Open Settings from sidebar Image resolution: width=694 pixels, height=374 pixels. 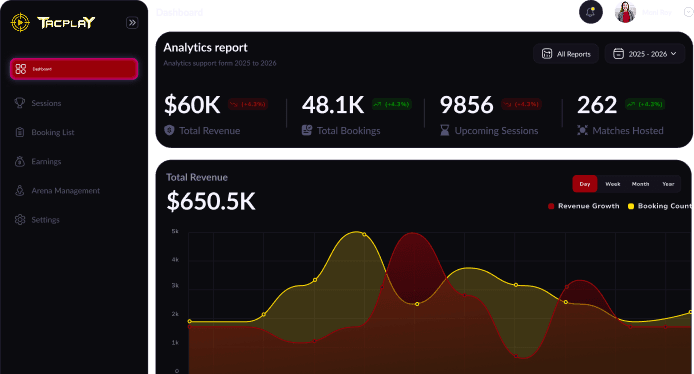37,220
